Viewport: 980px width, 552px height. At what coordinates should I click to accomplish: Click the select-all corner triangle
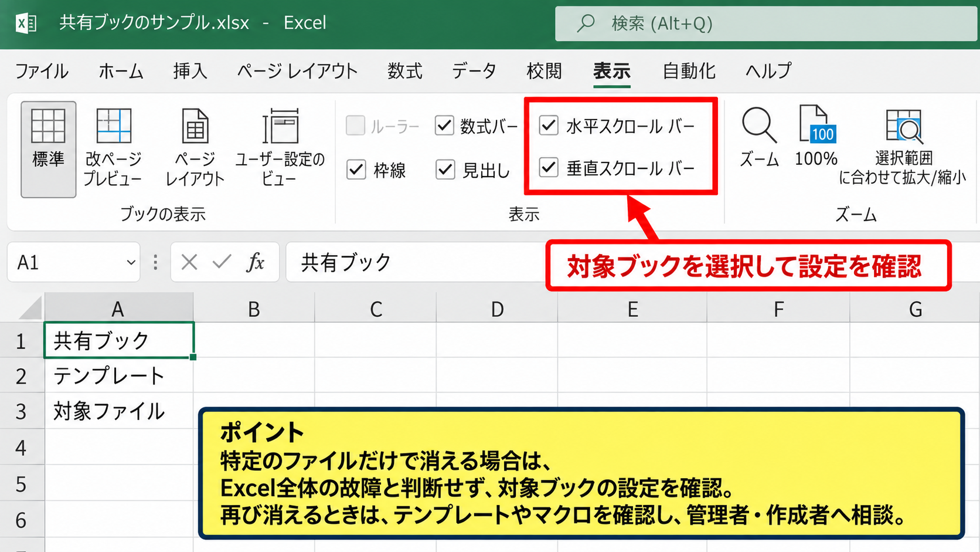pos(29,307)
